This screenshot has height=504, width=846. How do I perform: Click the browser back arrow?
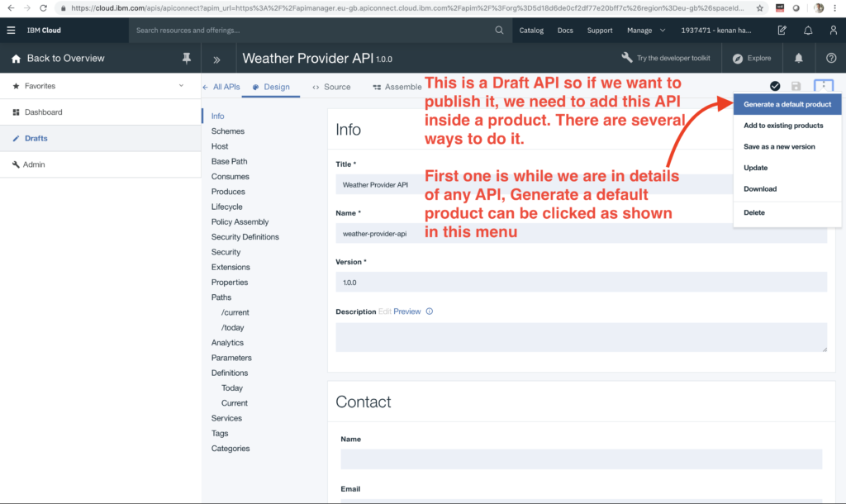pyautogui.click(x=11, y=8)
